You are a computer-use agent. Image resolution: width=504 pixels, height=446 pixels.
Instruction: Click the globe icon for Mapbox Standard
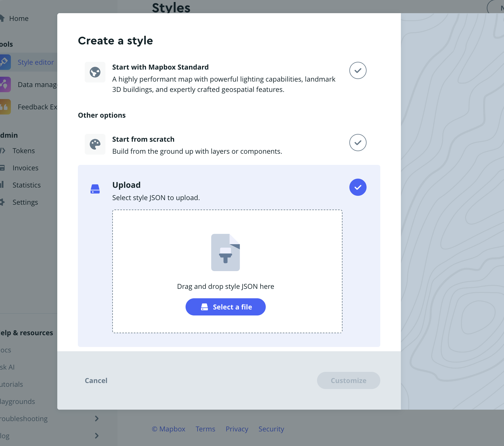(x=95, y=72)
